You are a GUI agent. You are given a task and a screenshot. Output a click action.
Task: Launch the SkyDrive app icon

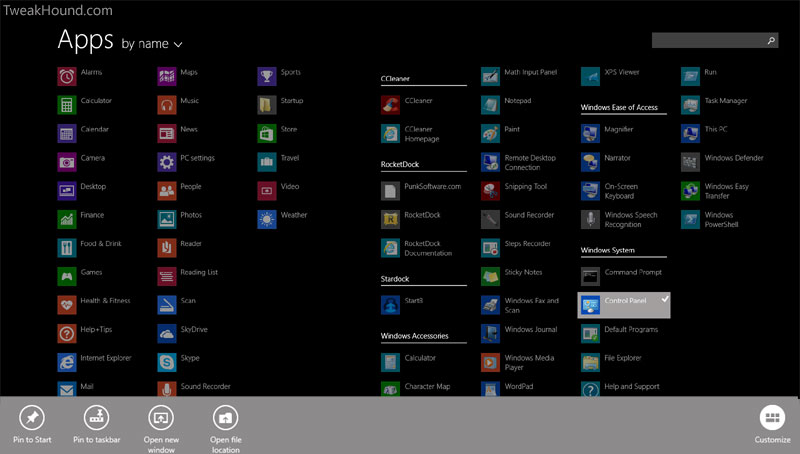coord(167,334)
